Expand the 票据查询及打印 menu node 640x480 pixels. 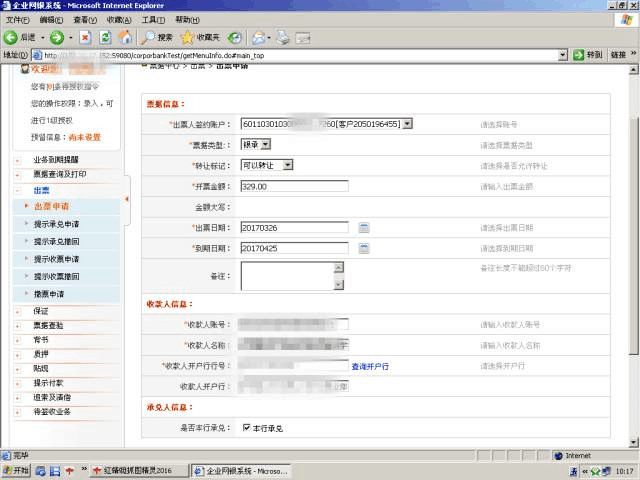[18, 176]
